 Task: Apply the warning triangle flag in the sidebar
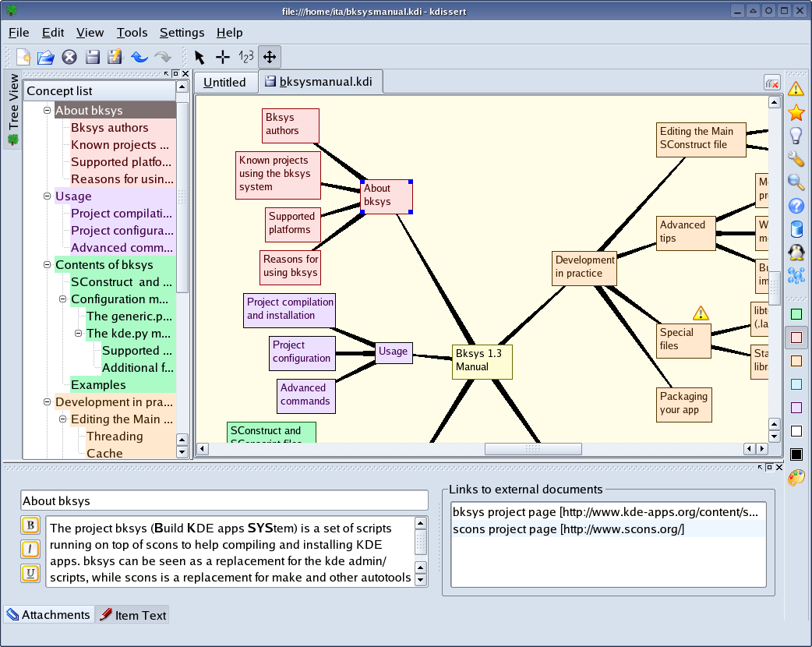(796, 89)
